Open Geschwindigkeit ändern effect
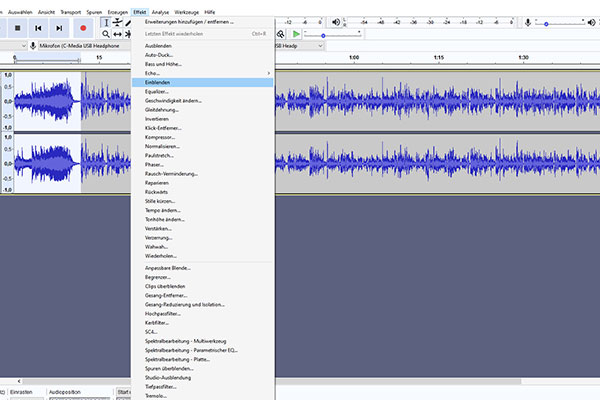 pos(202,101)
